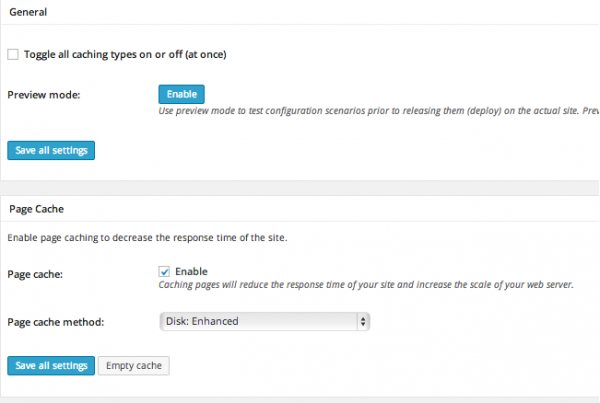Image resolution: width=600 pixels, height=403 pixels.
Task: Enable Preview mode with the blue button
Action: coord(181,94)
